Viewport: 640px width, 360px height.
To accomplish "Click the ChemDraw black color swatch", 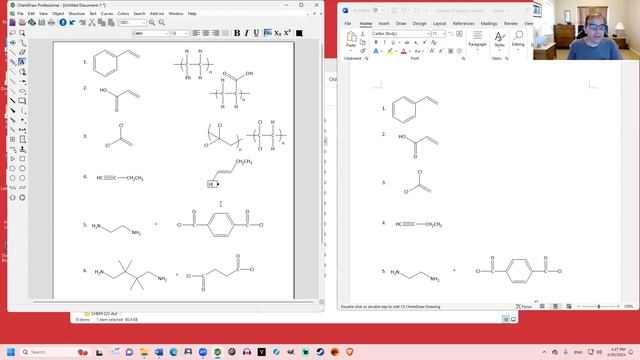I will pyautogui.click(x=299, y=33).
